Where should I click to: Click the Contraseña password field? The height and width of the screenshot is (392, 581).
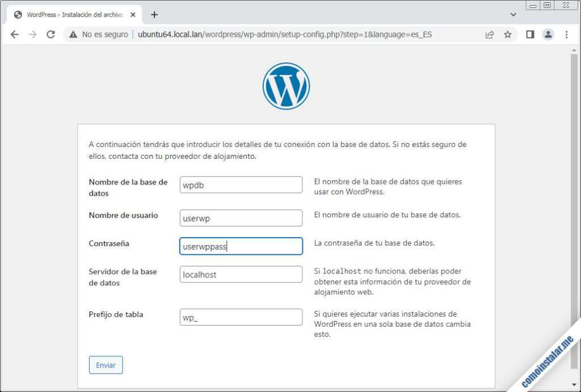241,246
